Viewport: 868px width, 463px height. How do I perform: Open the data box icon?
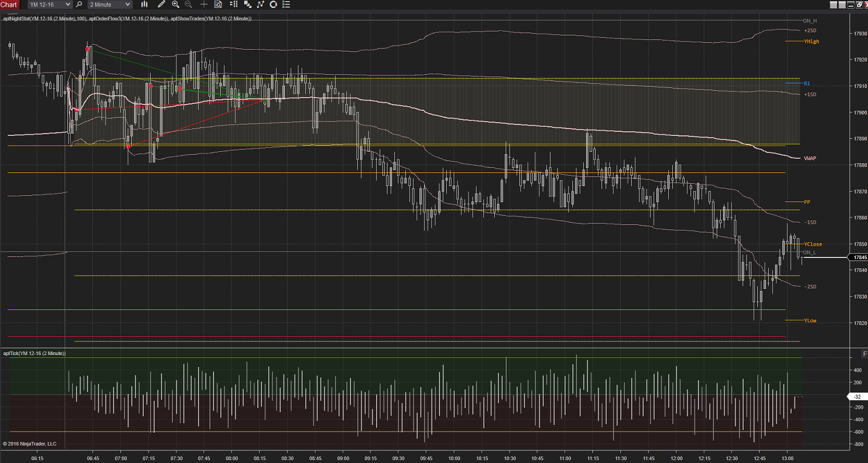218,5
